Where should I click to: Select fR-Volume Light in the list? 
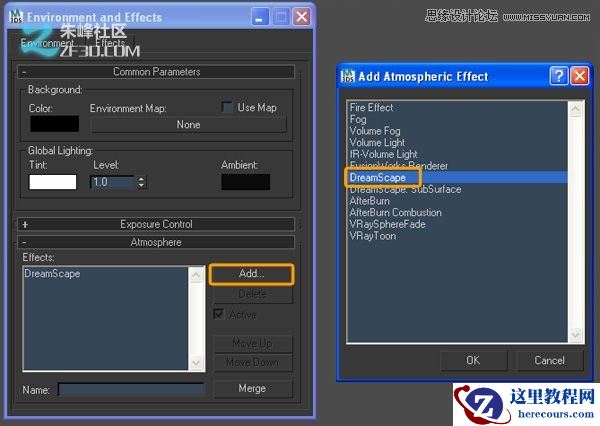tap(383, 154)
